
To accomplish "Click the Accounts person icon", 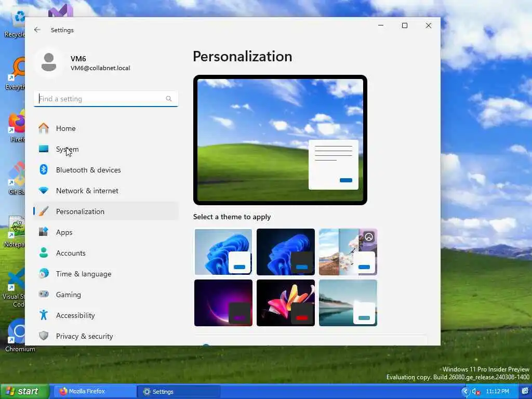I will 44,253.
